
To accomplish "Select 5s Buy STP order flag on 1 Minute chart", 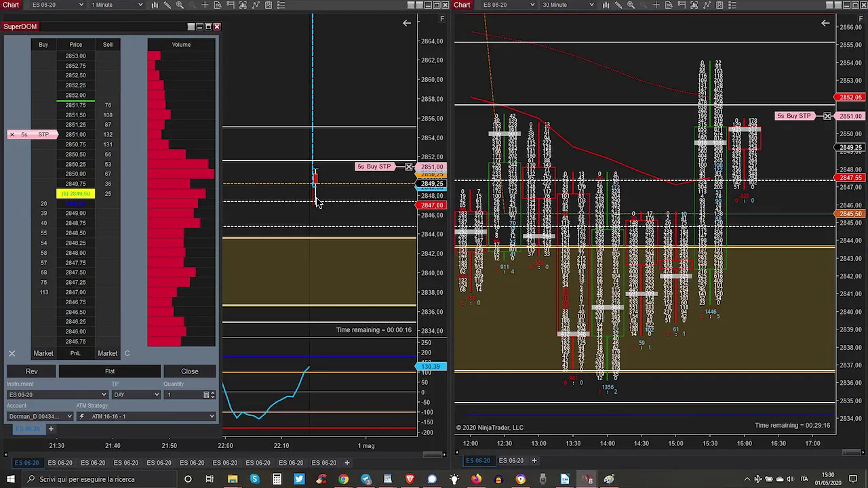I will (374, 167).
